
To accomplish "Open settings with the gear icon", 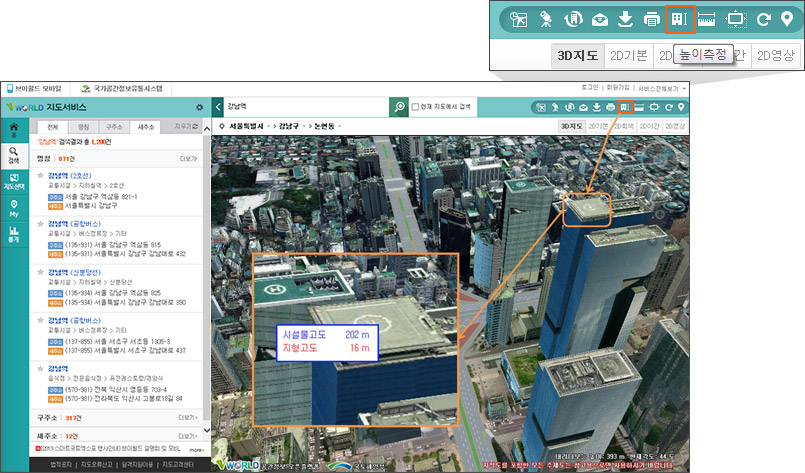I will click(x=200, y=107).
